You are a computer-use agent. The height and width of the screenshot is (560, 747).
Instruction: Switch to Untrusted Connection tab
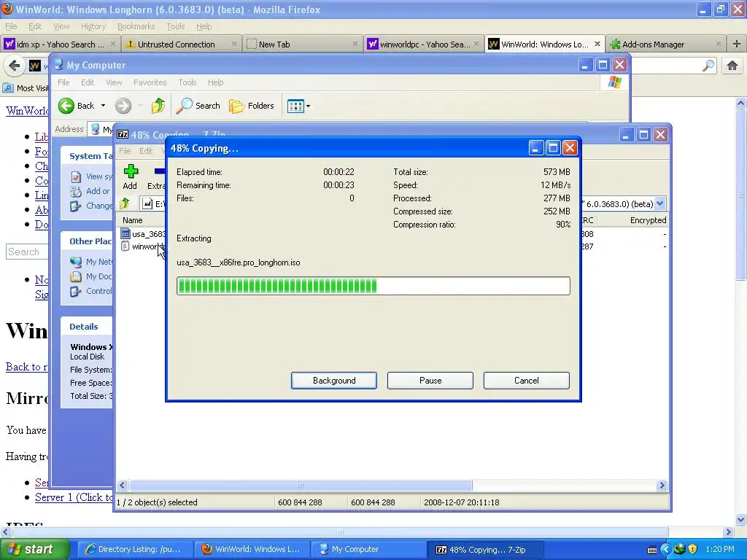tap(181, 44)
